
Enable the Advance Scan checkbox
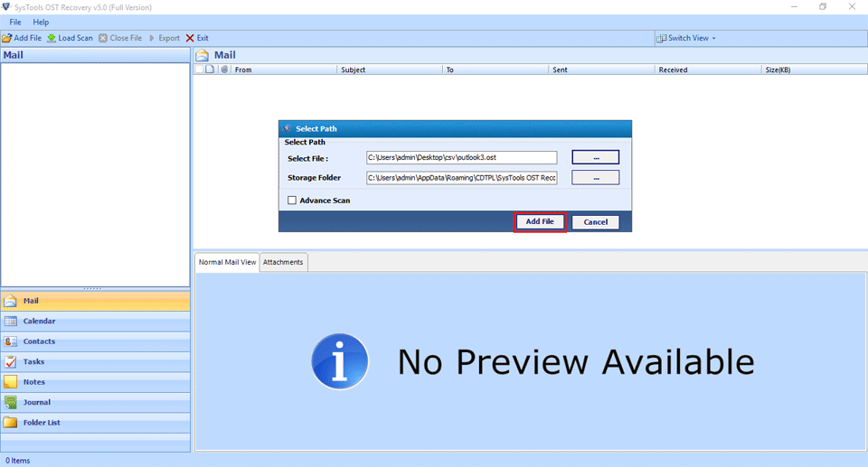[x=292, y=201]
